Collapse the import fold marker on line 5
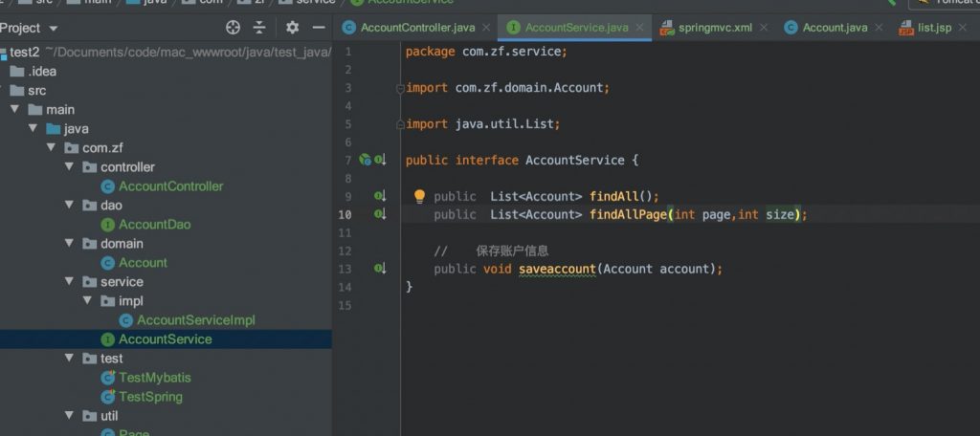This screenshot has width=980, height=436. [400, 125]
